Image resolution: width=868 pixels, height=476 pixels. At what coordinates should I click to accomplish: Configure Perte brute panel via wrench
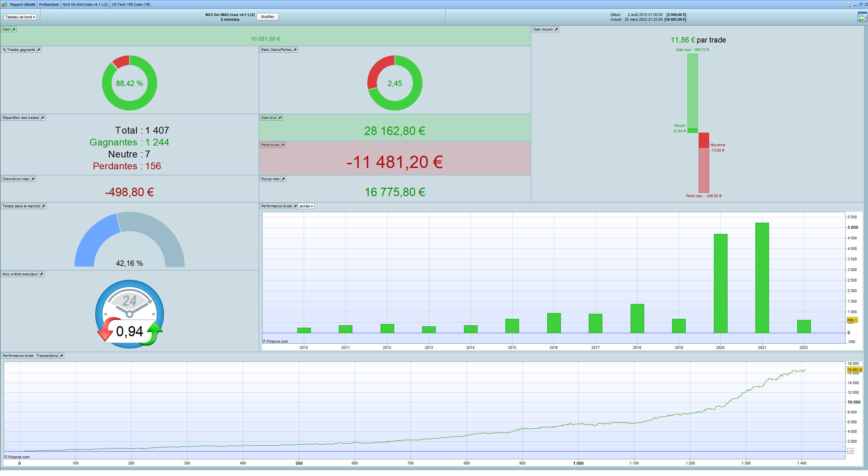(283, 145)
